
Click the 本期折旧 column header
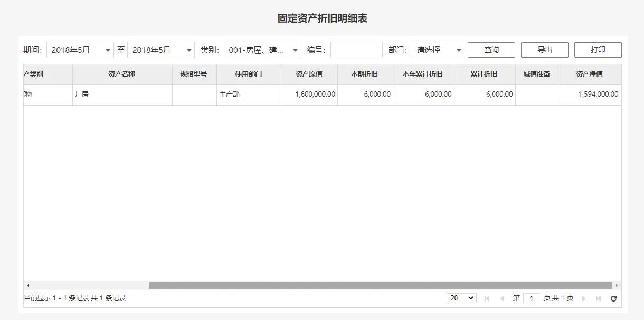(365, 74)
